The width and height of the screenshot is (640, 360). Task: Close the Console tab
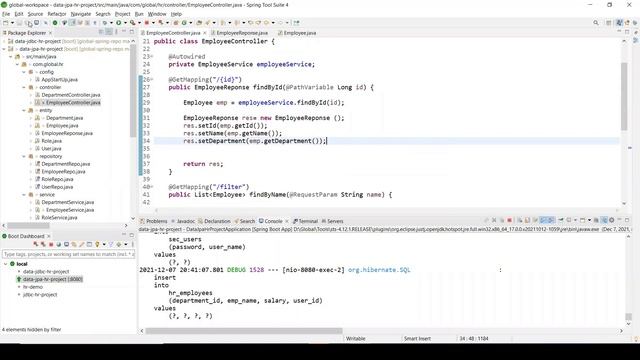[287, 221]
